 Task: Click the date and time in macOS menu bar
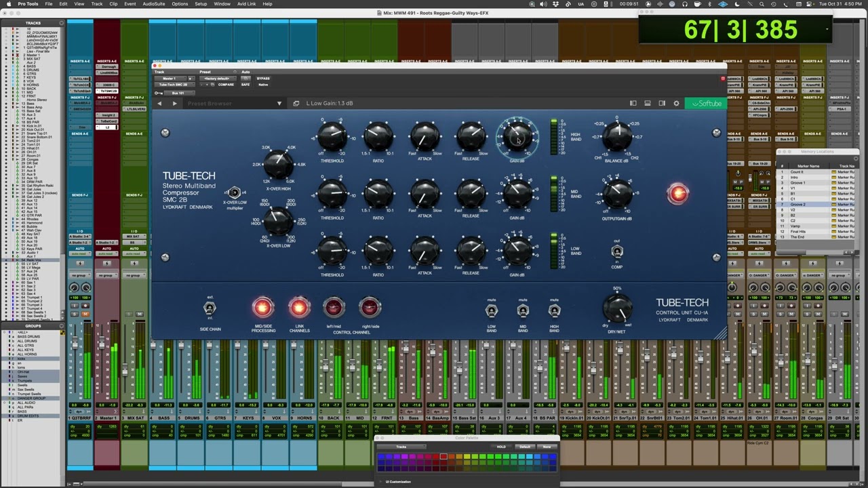tap(840, 3)
